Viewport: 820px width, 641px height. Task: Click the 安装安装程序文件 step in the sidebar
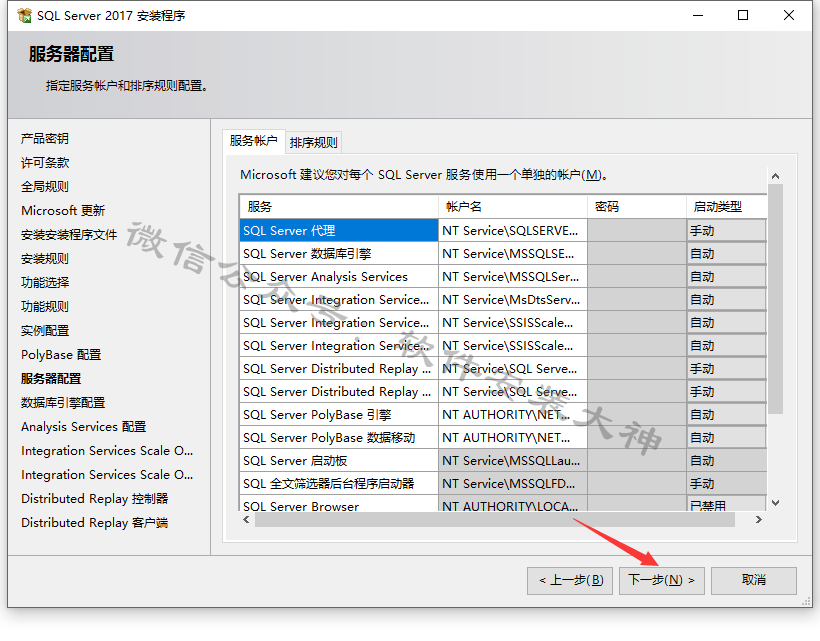click(x=69, y=235)
